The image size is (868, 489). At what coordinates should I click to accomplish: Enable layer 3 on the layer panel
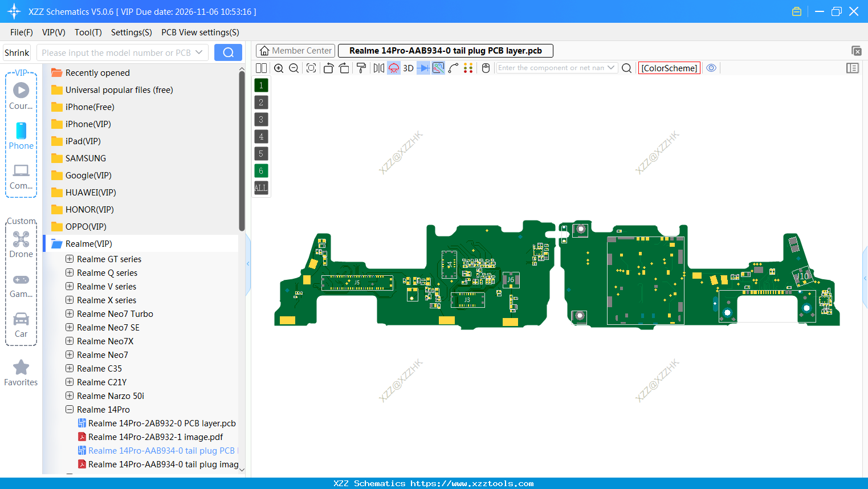260,119
